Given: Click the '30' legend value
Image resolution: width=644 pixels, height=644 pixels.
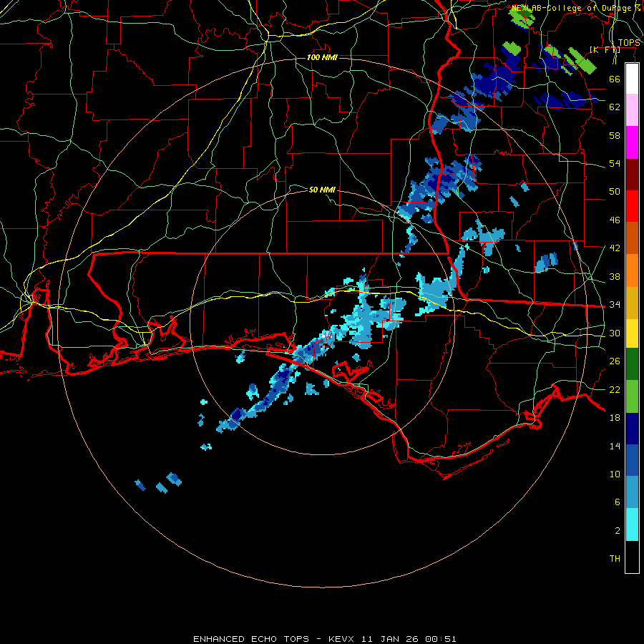Looking at the screenshot, I should point(615,333).
